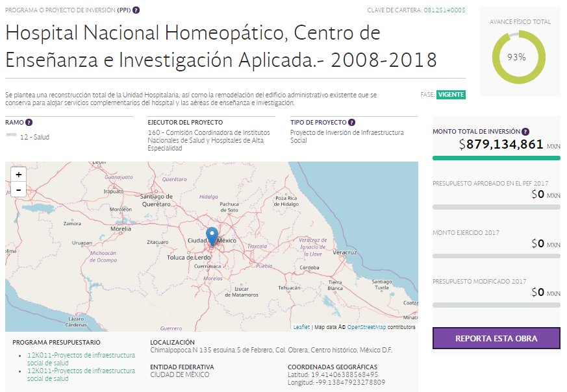Click the COORDENADAS GEOGRÁFICAS heading
The width and height of the screenshot is (567, 392).
[333, 367]
